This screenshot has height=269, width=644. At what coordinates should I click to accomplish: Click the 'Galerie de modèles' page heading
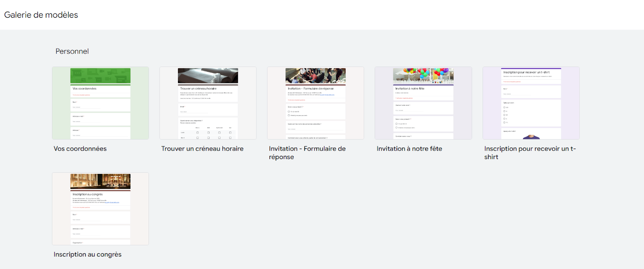point(41,15)
